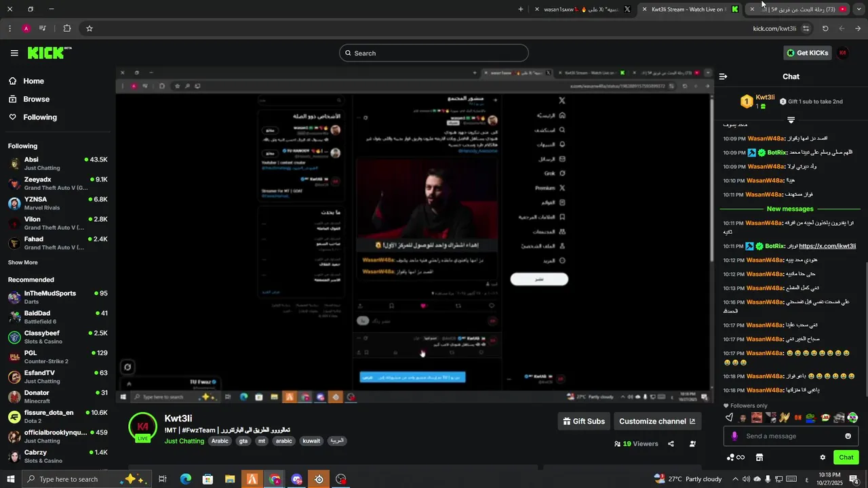Open browser extensions puzzle icon
The height and width of the screenshot is (488, 868).
[66, 28]
